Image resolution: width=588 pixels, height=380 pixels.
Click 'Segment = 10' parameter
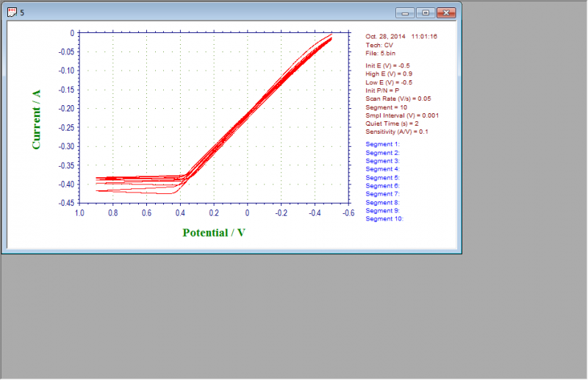click(387, 107)
